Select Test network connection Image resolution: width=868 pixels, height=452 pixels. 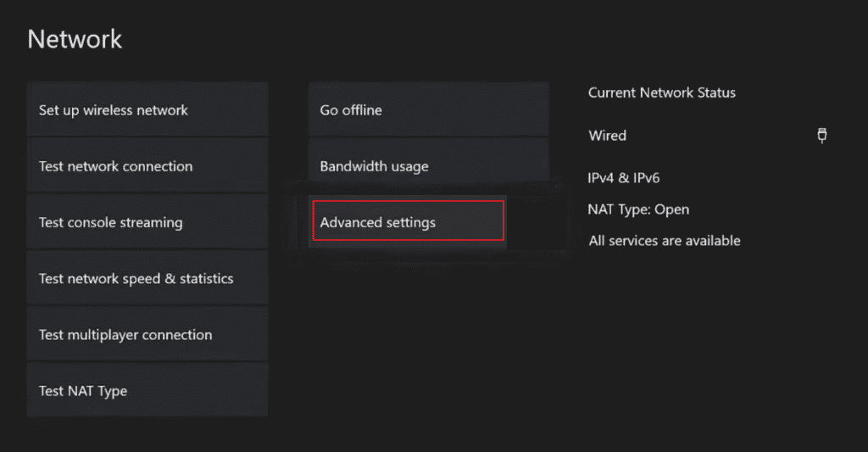(147, 165)
